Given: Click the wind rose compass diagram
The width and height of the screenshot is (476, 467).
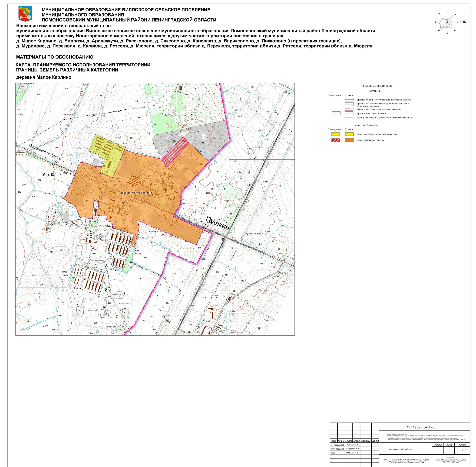Looking at the screenshot, I should (447, 22).
